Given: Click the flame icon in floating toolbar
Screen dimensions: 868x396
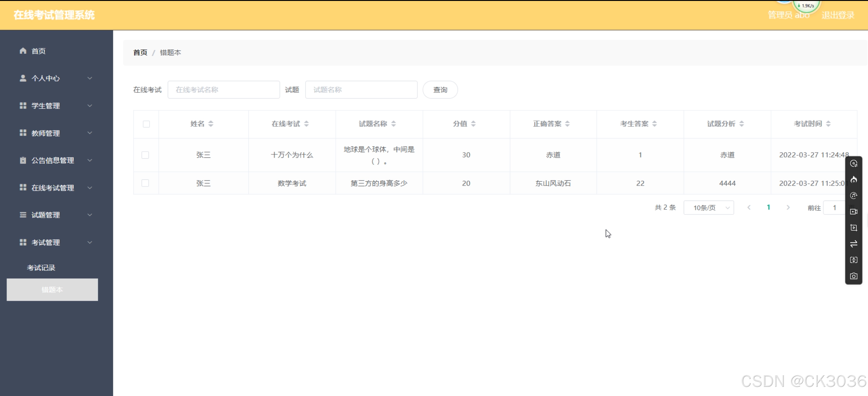Looking at the screenshot, I should pyautogui.click(x=854, y=179).
